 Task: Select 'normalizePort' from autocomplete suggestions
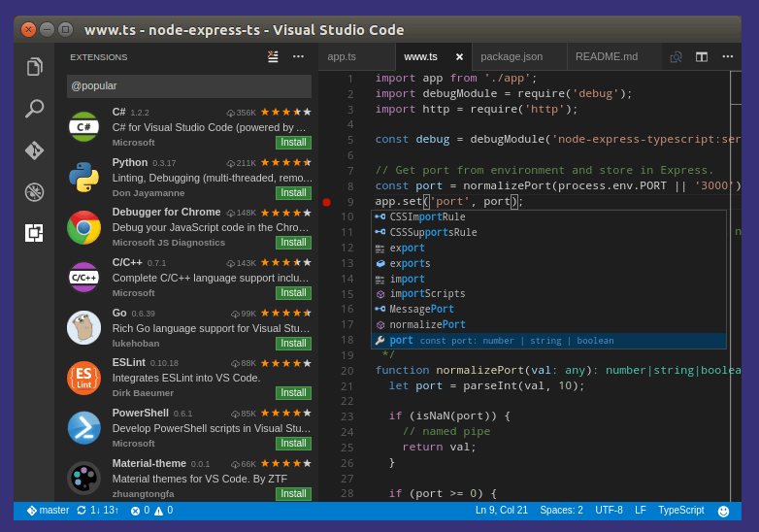(427, 325)
